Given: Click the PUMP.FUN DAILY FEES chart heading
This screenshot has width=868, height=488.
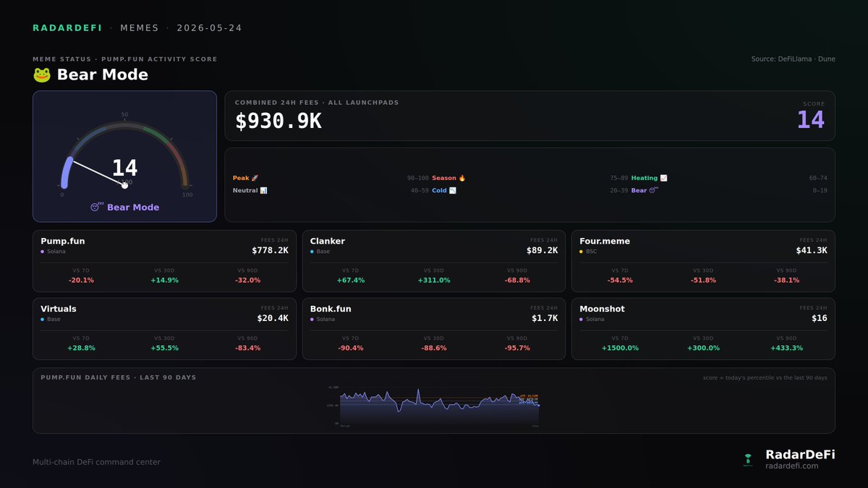Looking at the screenshot, I should 118,377.
